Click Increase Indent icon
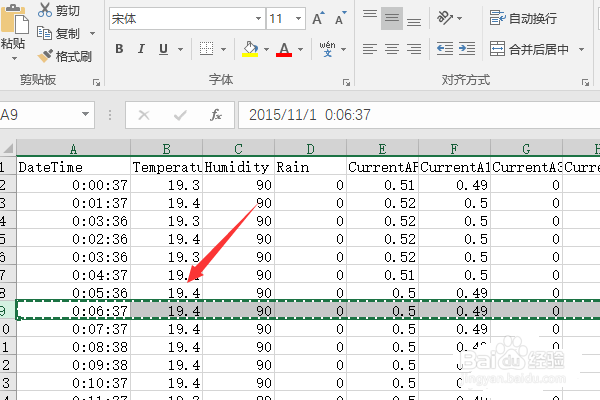This screenshot has width=600, height=400. coord(467,49)
